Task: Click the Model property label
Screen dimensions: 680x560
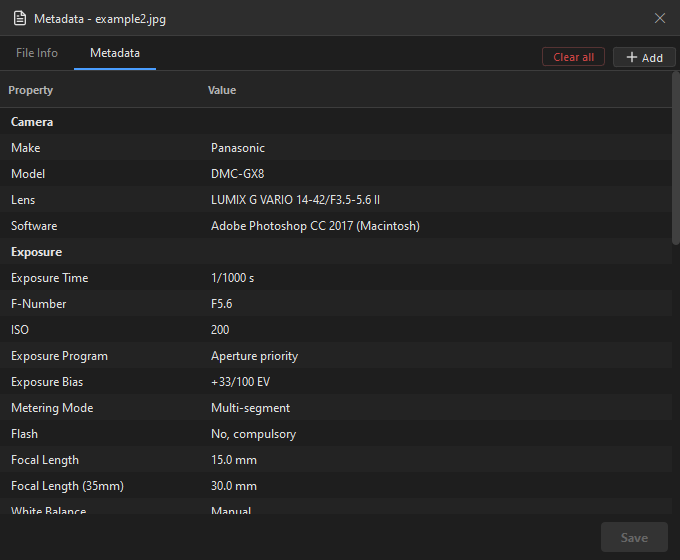Action: tap(28, 174)
